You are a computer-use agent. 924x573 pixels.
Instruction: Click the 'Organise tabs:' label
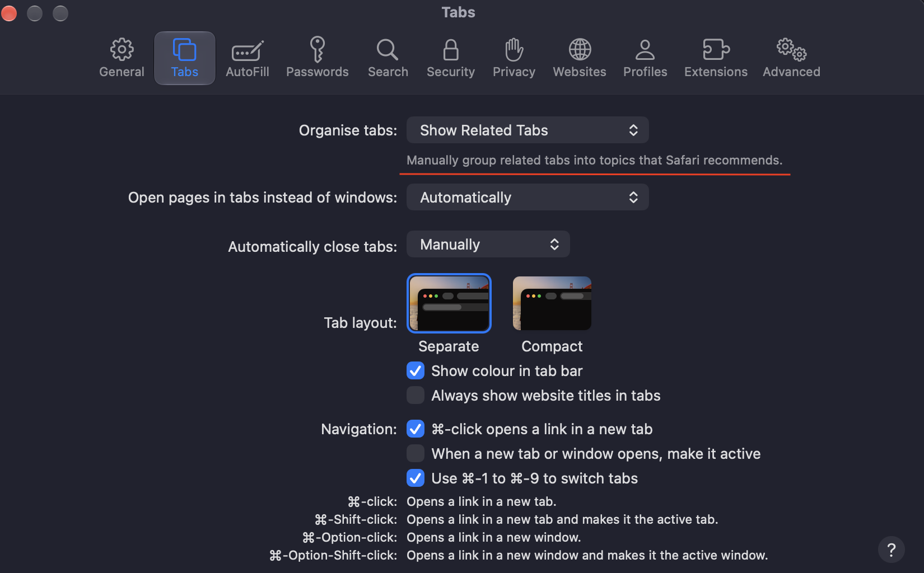click(x=348, y=130)
